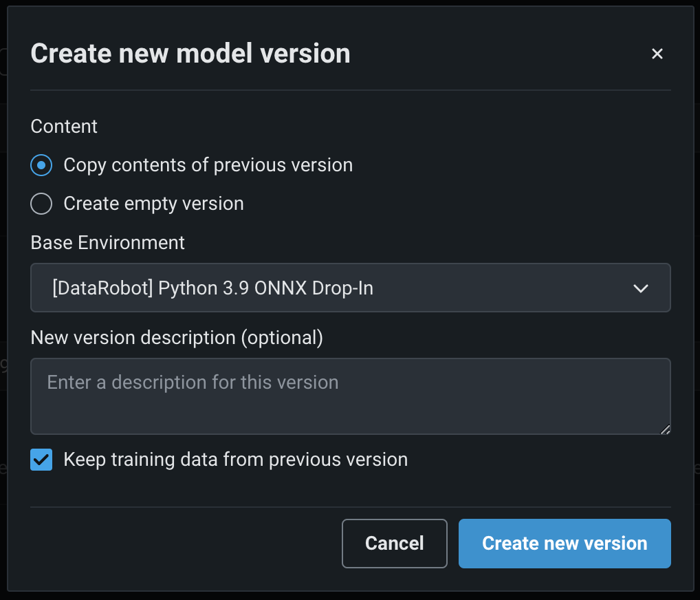The image size is (700, 600).
Task: Click the "Content" section heading
Action: [x=64, y=127]
